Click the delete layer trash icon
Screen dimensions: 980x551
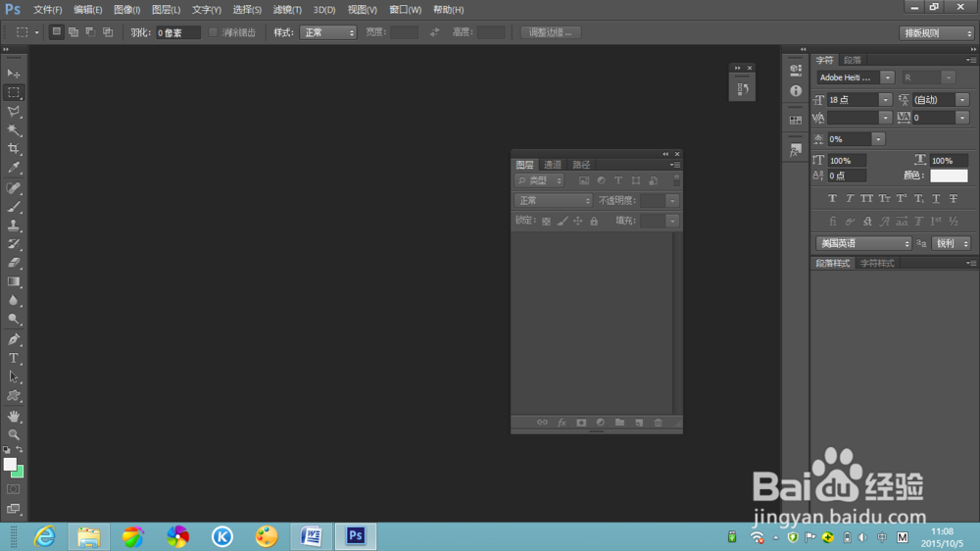coord(659,423)
